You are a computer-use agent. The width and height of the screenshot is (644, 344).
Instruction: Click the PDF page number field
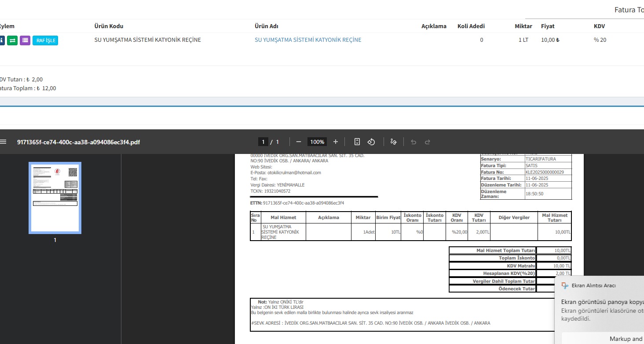263,142
